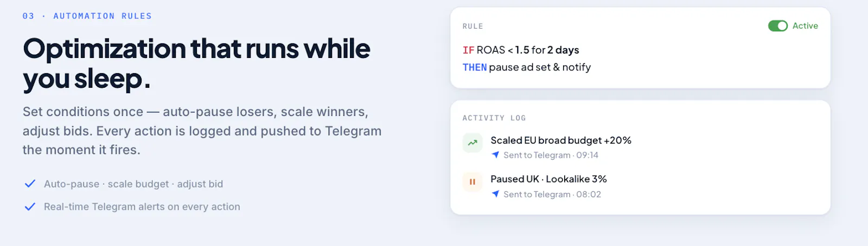Click the ROAS < 1.5 for 2 days condition
Viewport: 868px width, 246px height.
click(x=528, y=50)
